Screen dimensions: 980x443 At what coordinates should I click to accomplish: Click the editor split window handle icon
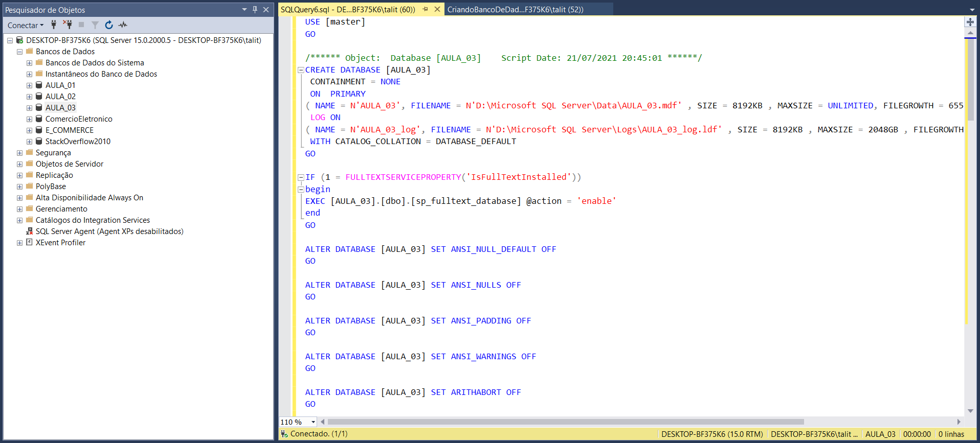click(x=970, y=21)
